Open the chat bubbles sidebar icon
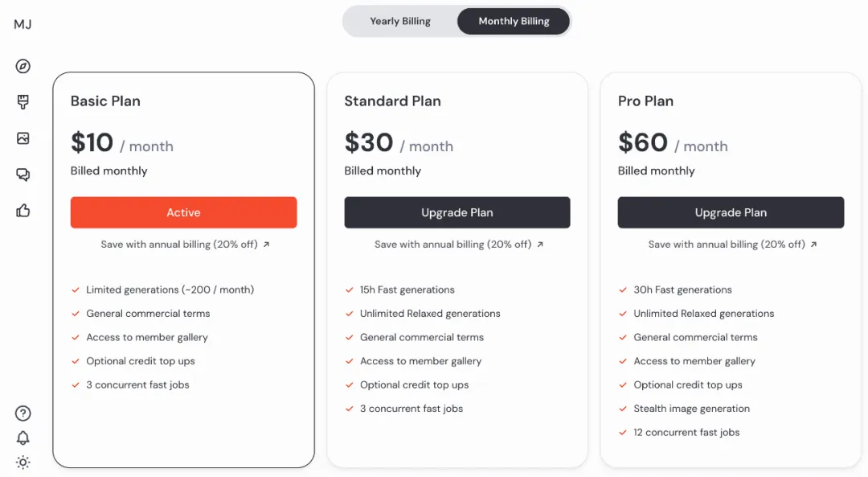Viewport: 868px width, 477px height. point(23,175)
